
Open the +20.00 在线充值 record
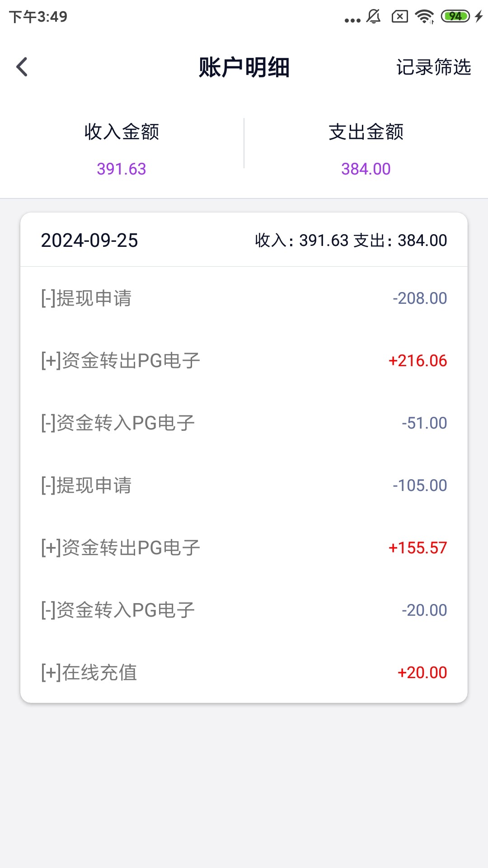pos(244,673)
